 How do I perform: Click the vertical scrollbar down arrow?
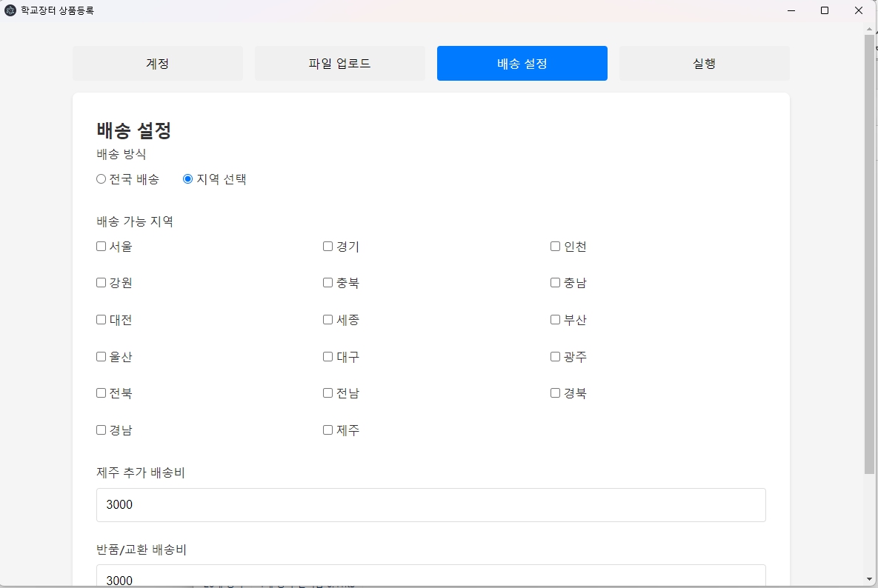coord(869,579)
